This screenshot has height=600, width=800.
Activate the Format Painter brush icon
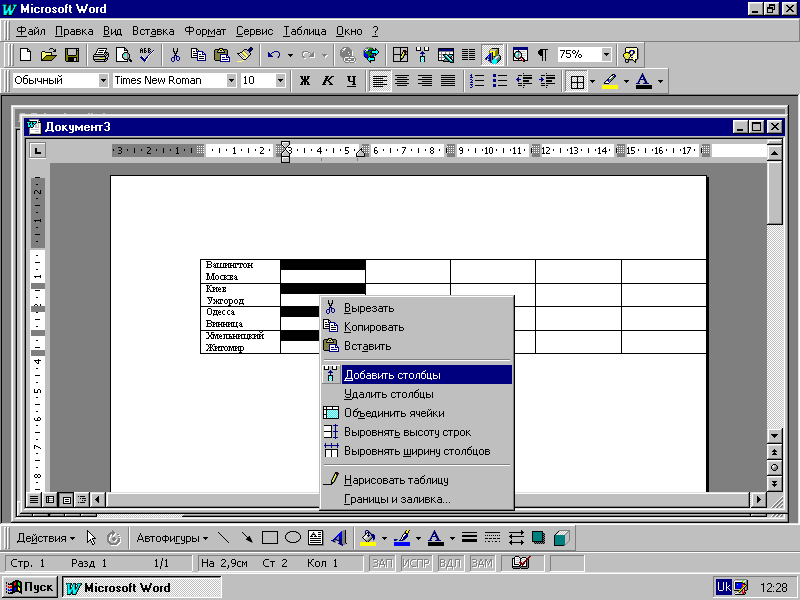click(x=245, y=55)
